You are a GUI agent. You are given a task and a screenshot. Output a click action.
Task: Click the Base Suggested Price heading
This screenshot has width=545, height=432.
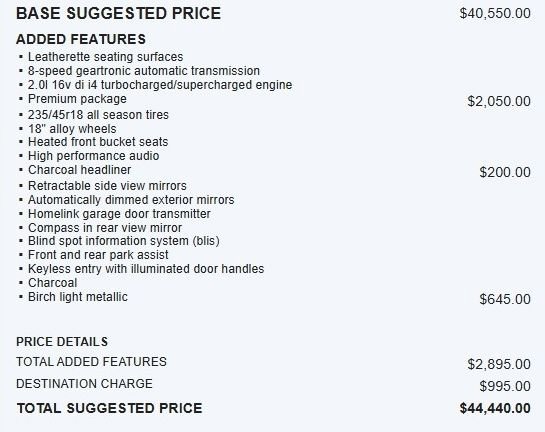point(119,14)
